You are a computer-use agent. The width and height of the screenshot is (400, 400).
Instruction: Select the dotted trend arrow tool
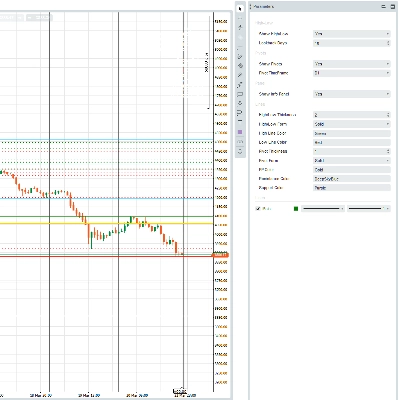(x=240, y=85)
